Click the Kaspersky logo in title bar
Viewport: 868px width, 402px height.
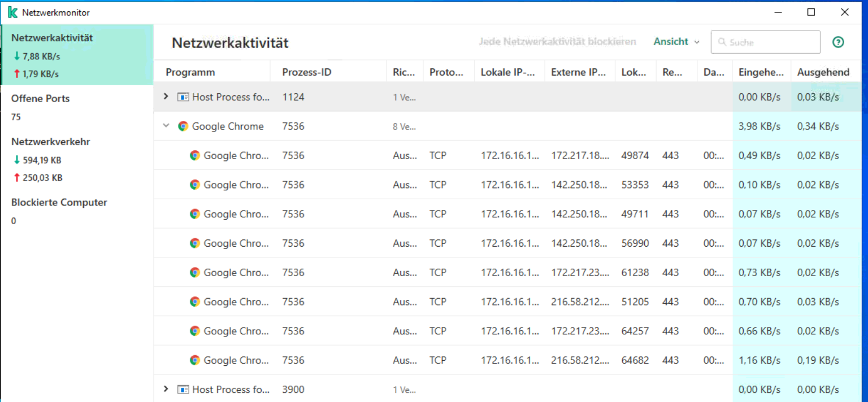pos(12,12)
